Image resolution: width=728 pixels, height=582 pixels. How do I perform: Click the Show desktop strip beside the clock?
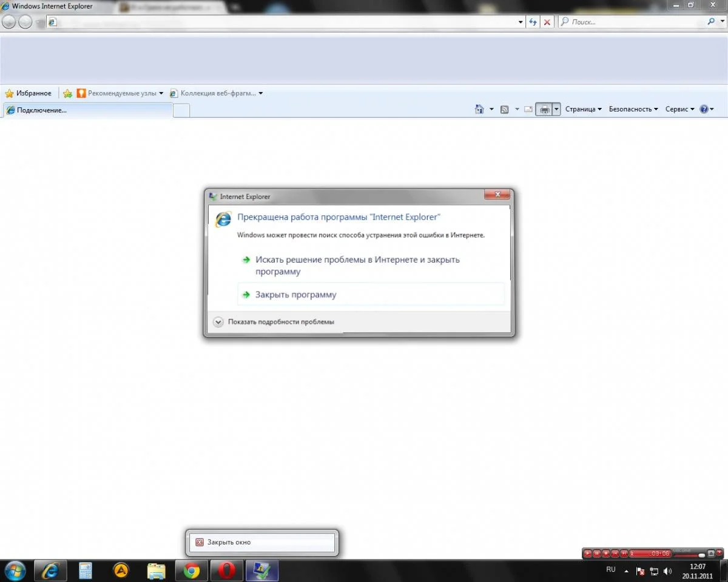click(x=723, y=571)
